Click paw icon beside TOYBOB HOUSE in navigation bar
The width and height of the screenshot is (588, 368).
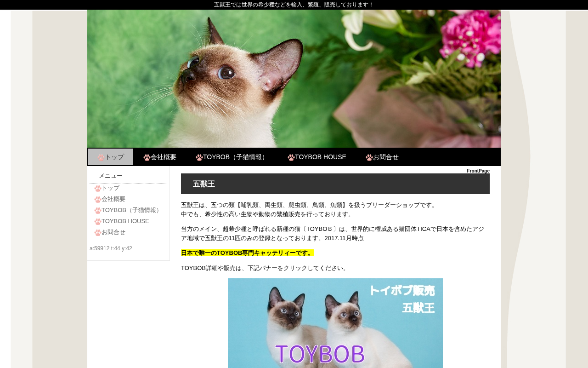pos(291,157)
